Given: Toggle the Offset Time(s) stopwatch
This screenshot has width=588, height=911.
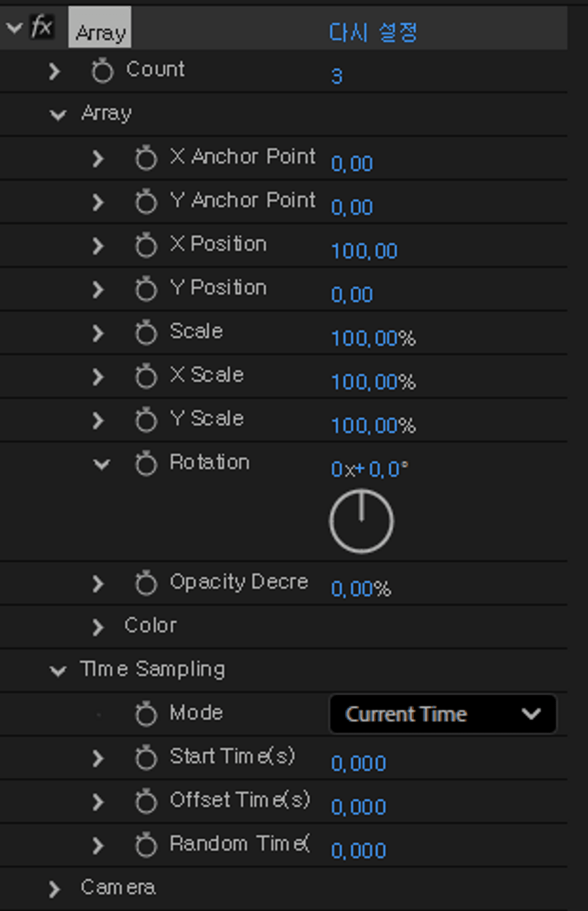Looking at the screenshot, I should pos(146,801).
